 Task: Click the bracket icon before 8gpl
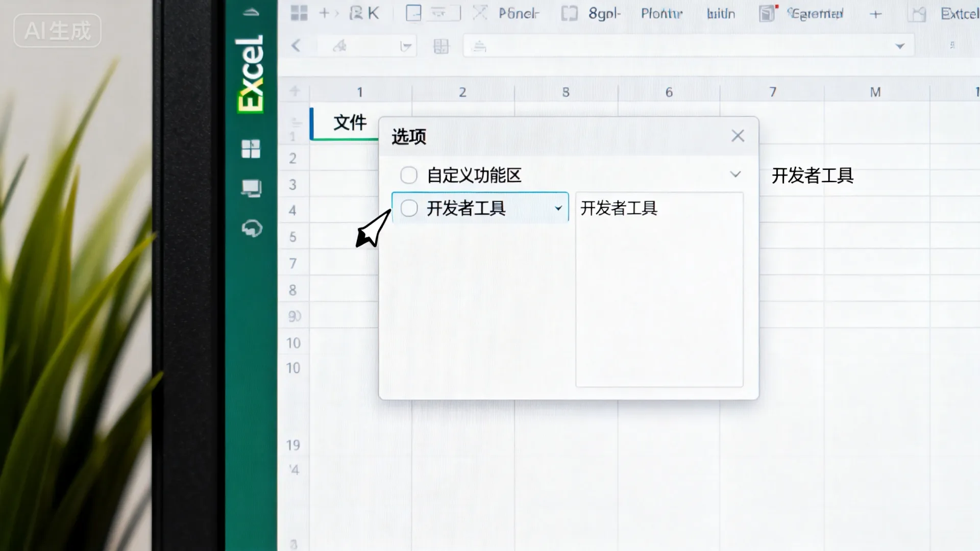[569, 13]
